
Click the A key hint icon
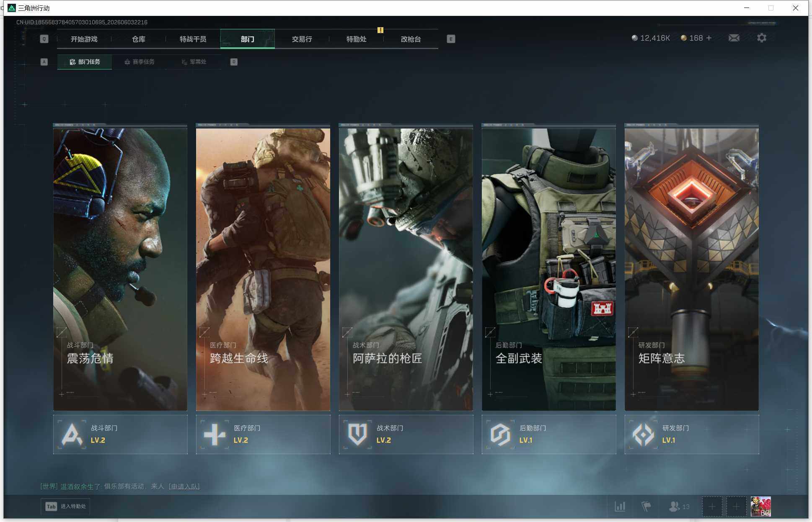tap(44, 62)
